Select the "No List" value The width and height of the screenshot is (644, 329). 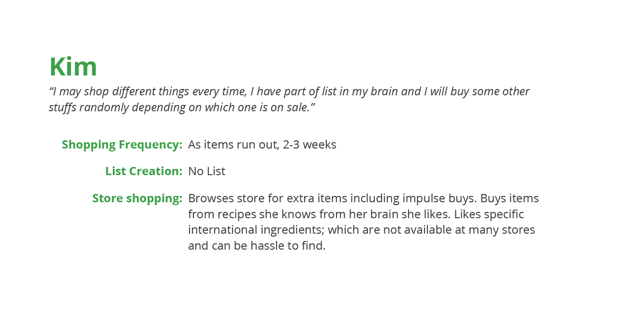point(206,171)
